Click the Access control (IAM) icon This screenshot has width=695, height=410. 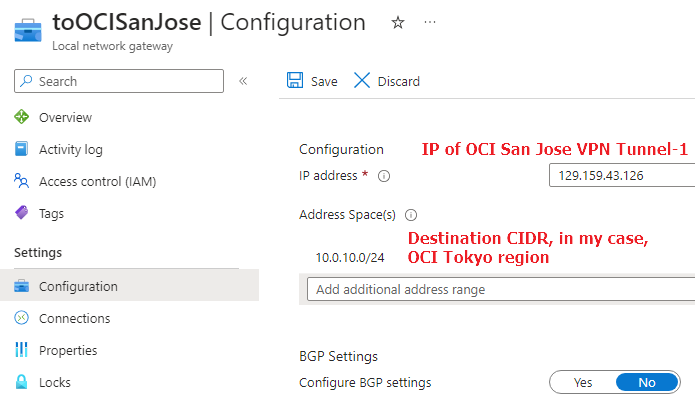pyautogui.click(x=22, y=182)
